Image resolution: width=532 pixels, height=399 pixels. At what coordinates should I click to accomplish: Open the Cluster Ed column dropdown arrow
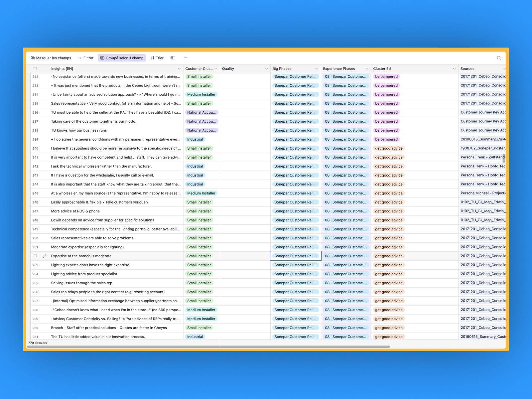454,69
